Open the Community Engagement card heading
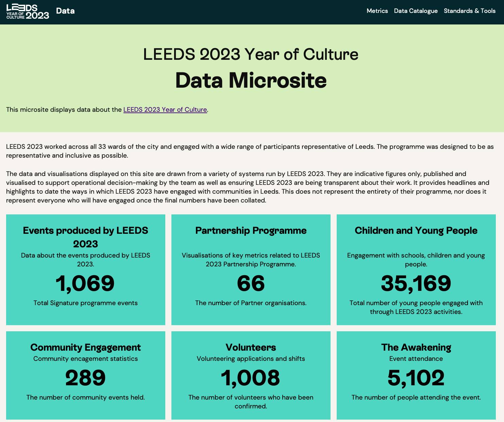Viewport: 504px width, 422px height. 86,347
